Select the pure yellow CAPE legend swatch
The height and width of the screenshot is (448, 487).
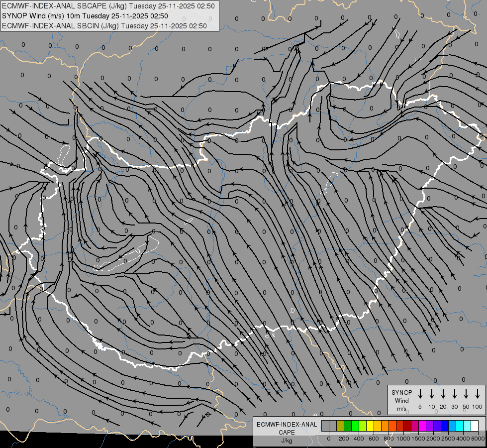coord(370,426)
